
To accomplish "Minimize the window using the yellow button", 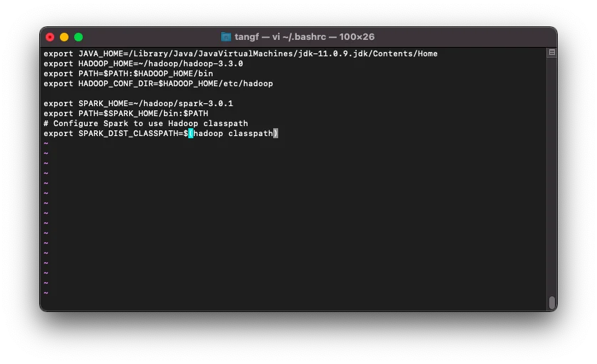I will [x=64, y=37].
